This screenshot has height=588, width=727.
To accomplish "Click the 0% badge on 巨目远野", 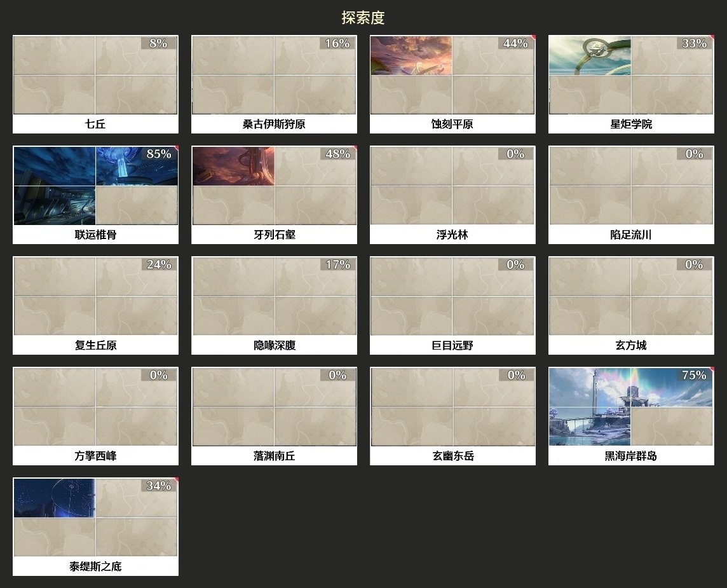I will (x=515, y=264).
